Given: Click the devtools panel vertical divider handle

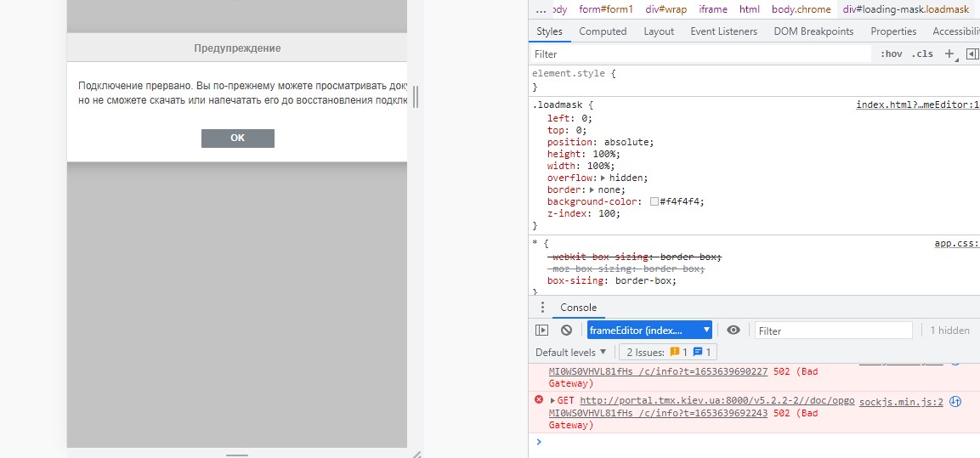Looking at the screenshot, I should pyautogui.click(x=416, y=97).
